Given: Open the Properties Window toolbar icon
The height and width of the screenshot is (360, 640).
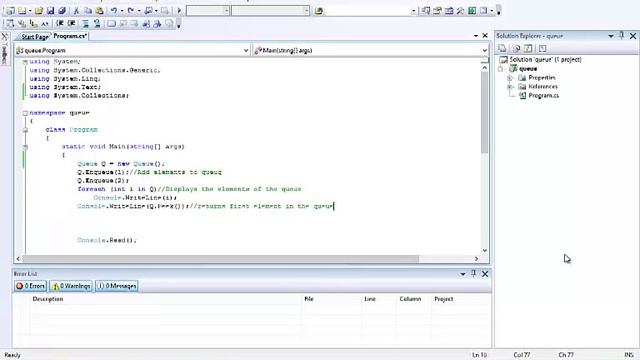Looking at the screenshot, I should click(438, 11).
